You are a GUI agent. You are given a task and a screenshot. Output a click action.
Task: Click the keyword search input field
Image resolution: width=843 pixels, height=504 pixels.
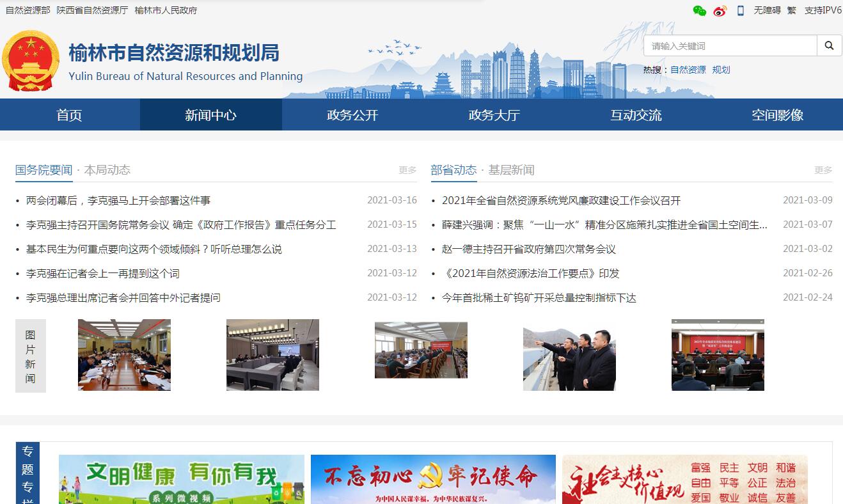[730, 46]
